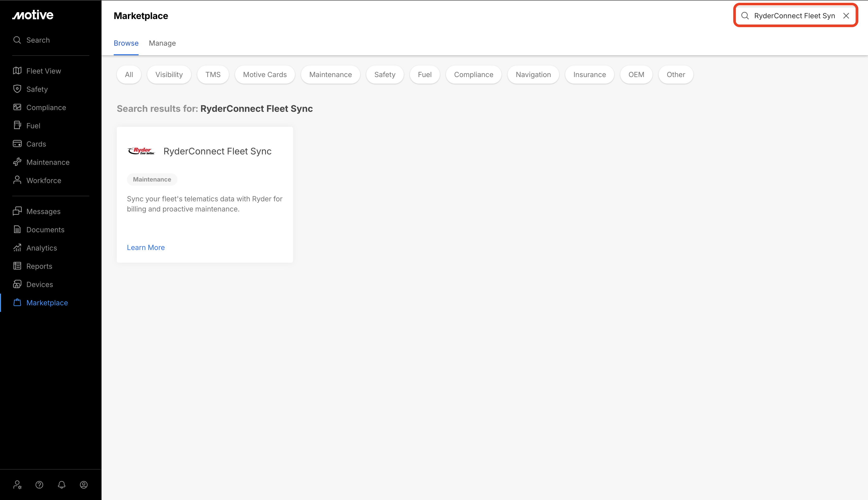The height and width of the screenshot is (500, 868).
Task: Open admin user settings icon
Action: 17,485
